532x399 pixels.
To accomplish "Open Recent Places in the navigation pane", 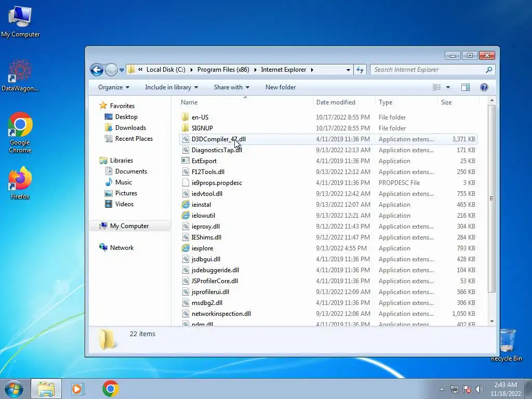I will [134, 138].
